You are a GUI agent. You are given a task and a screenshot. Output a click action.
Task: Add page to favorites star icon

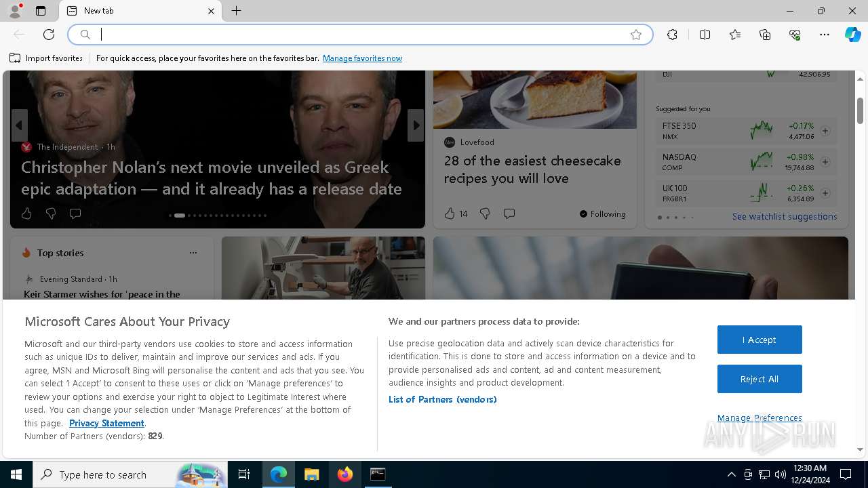636,35
